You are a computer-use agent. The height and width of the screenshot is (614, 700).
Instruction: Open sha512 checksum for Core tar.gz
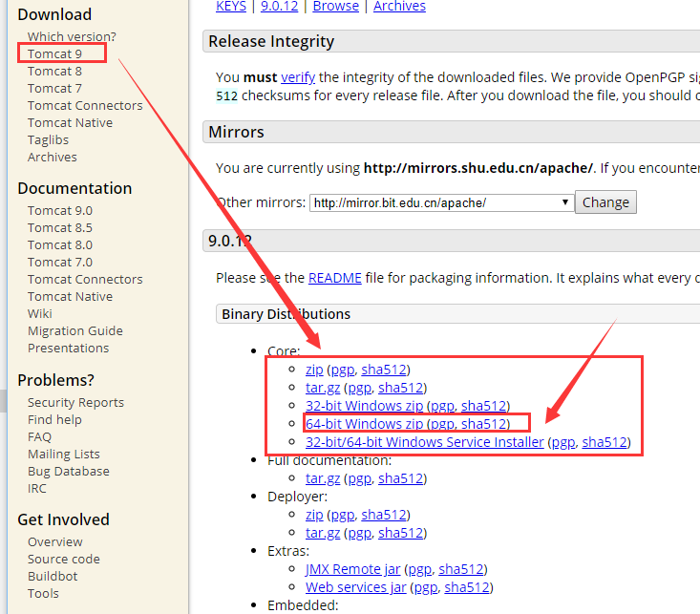(401, 388)
